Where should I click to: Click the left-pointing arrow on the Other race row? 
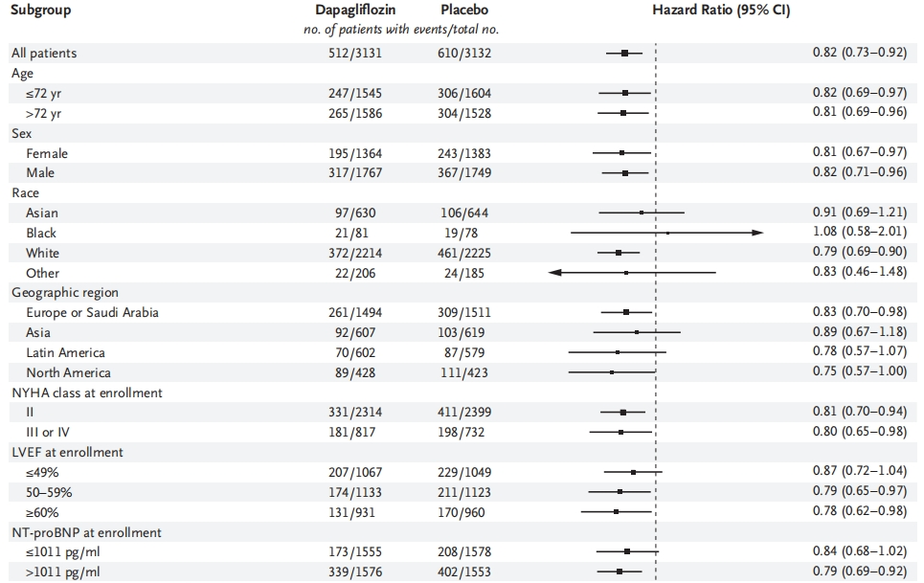pyautogui.click(x=554, y=273)
